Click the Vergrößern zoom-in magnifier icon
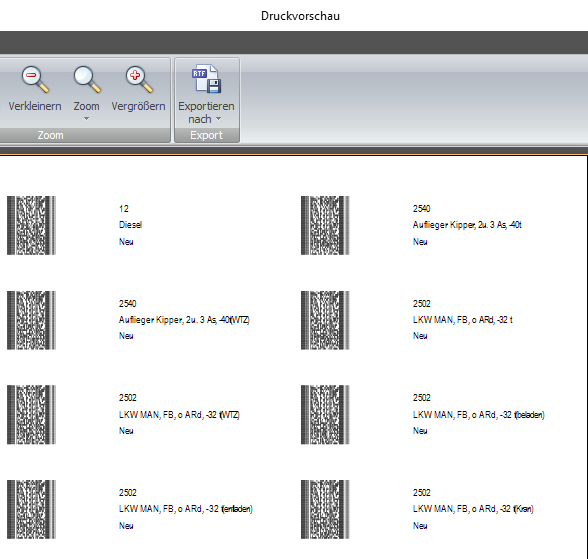Screen dimensions: 588x559 (139, 79)
